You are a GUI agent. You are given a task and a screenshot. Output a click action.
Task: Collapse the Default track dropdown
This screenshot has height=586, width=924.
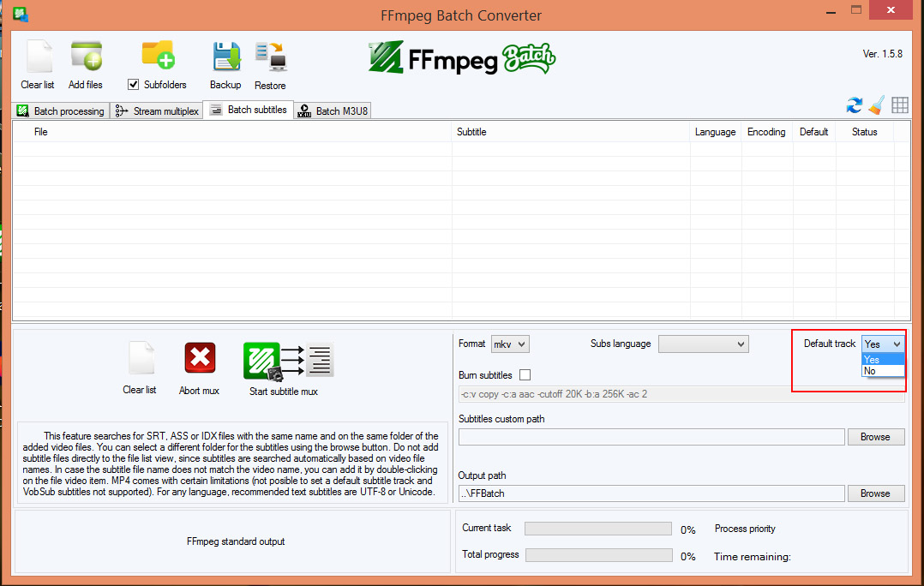tap(883, 344)
